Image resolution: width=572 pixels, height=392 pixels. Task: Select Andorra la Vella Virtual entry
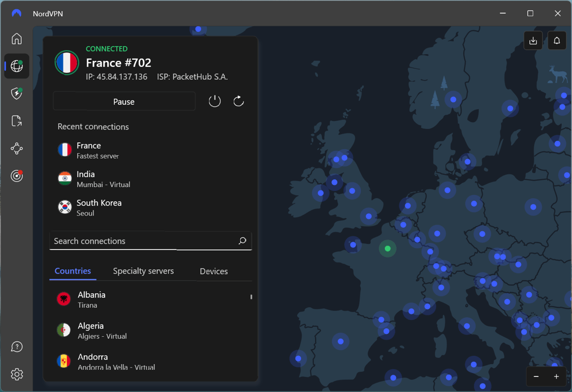[150, 361]
